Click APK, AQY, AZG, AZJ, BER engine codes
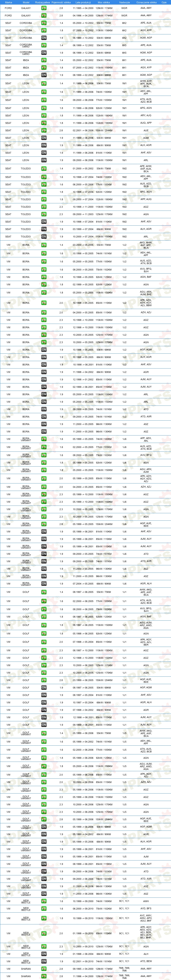This screenshot has height=980, width=171. [x=146, y=642]
